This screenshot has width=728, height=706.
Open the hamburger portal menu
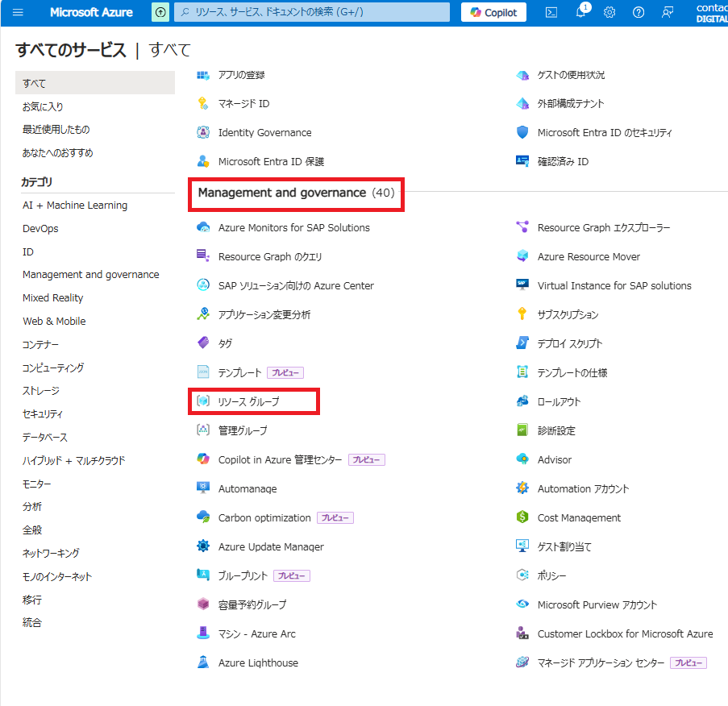(x=18, y=12)
